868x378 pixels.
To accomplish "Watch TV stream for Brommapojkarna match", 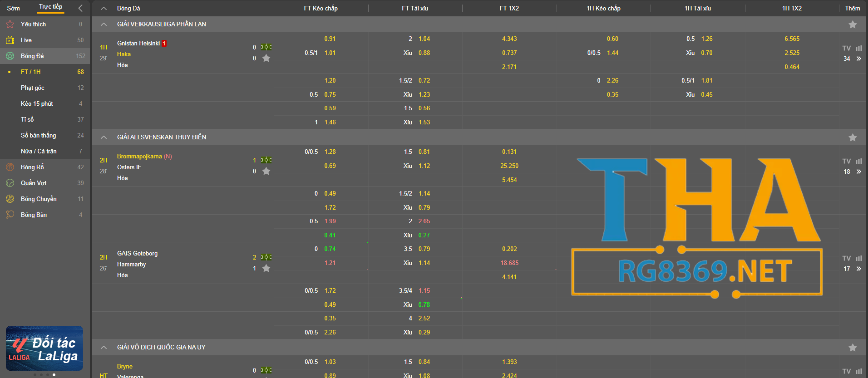I will 847,161.
